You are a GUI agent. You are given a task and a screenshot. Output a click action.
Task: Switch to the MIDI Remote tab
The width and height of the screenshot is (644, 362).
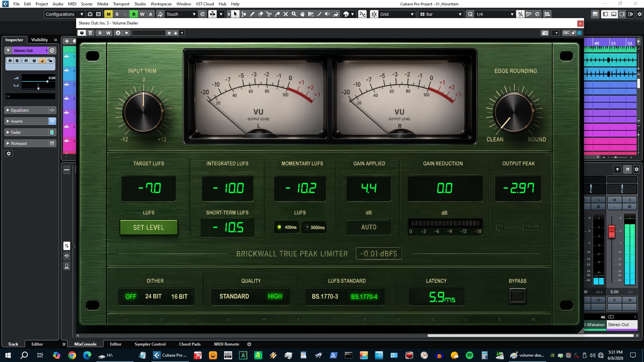coord(226,344)
